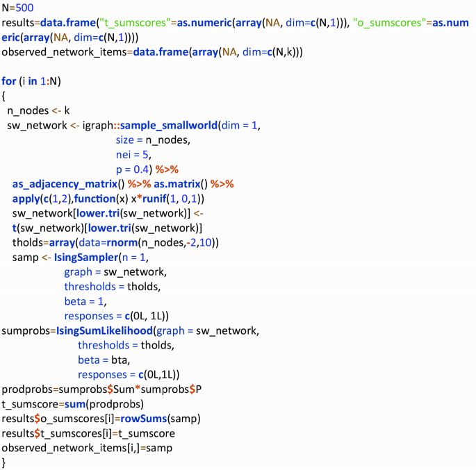Click the "sample_smallworld" function name
The image size is (476, 470).
(169, 126)
